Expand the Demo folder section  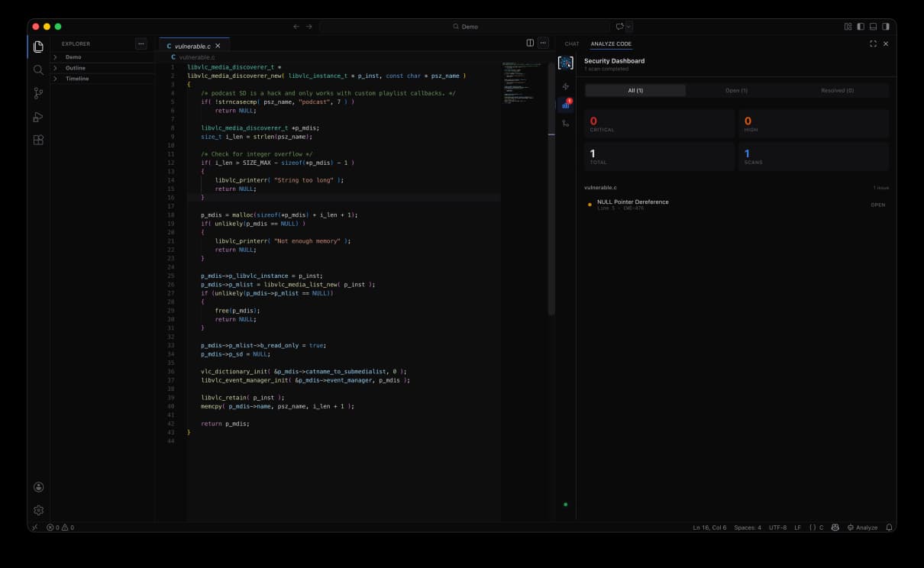click(73, 57)
